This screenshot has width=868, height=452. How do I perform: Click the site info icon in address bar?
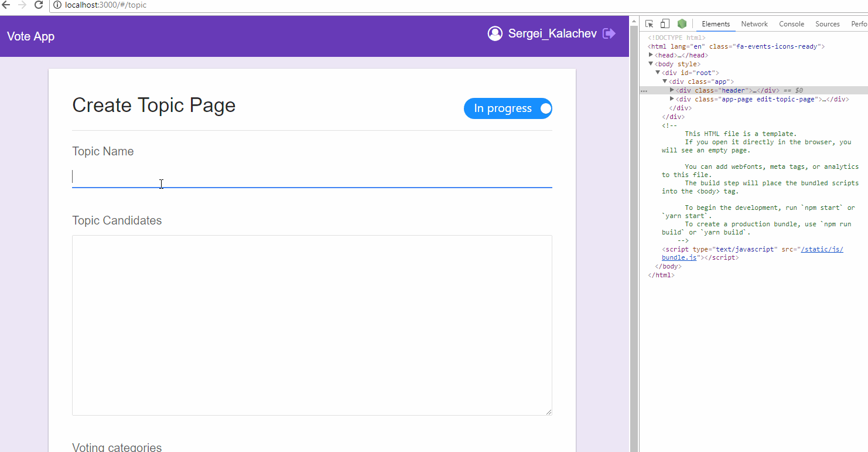pyautogui.click(x=57, y=5)
